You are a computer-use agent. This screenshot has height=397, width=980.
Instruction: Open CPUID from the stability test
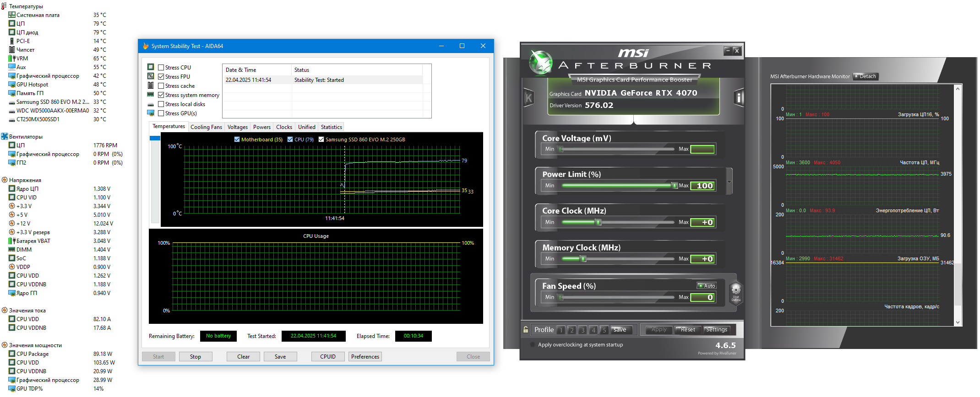[328, 357]
